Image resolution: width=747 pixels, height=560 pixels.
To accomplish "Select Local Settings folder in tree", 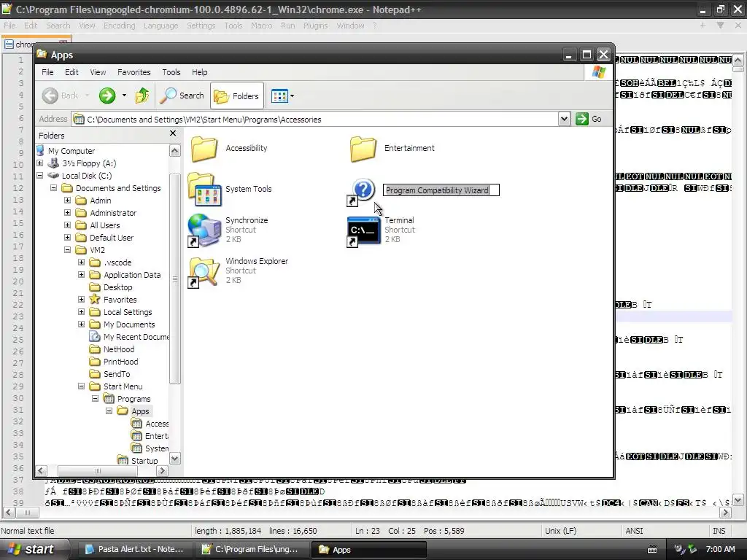I will (x=128, y=312).
